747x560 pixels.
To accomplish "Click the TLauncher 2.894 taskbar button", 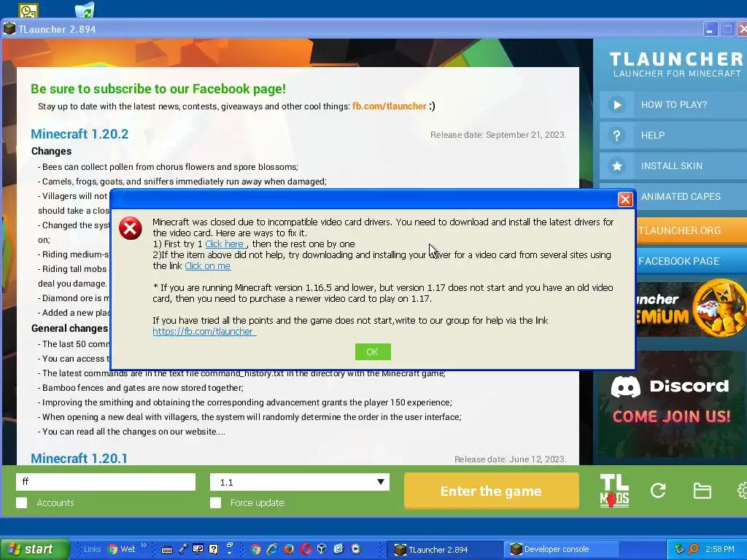I will point(446,549).
